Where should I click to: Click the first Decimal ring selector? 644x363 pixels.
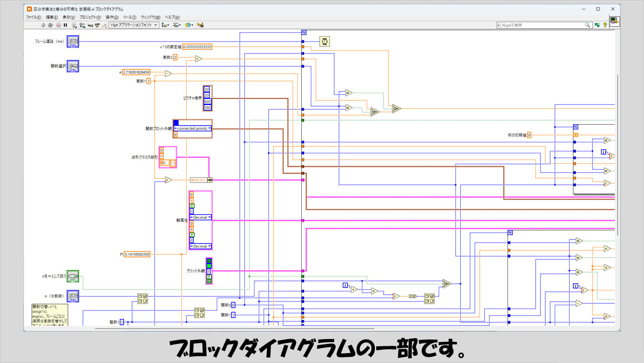[201, 217]
